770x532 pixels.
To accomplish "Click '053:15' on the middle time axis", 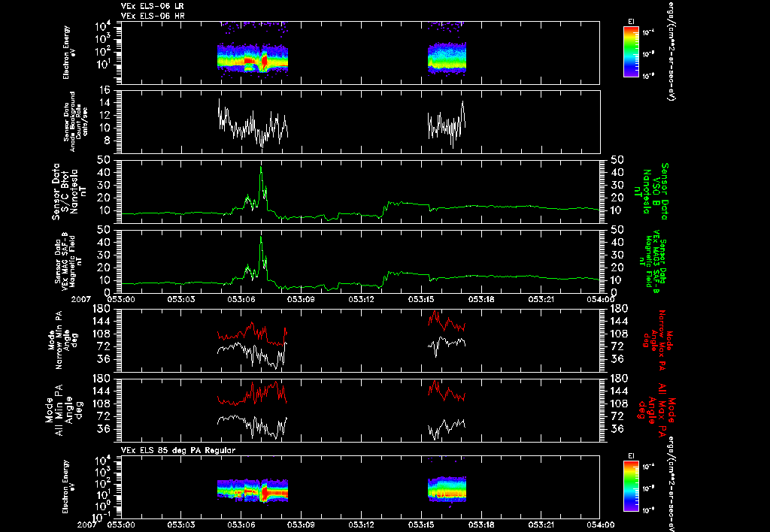I will tap(421, 299).
